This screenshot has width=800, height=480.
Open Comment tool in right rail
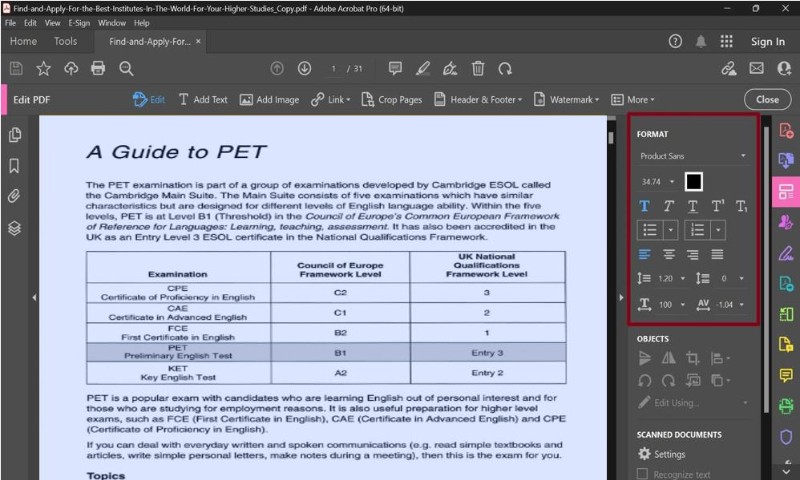point(786,376)
